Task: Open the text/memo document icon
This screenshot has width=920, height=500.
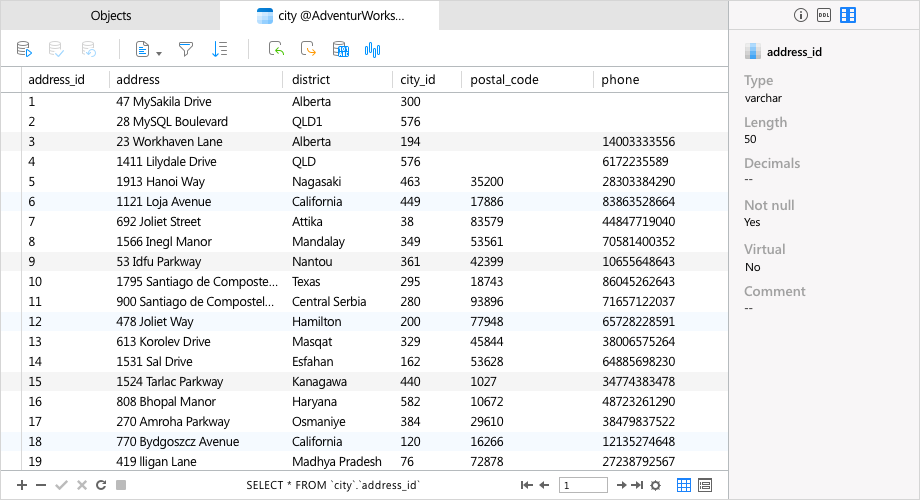Action: (142, 49)
